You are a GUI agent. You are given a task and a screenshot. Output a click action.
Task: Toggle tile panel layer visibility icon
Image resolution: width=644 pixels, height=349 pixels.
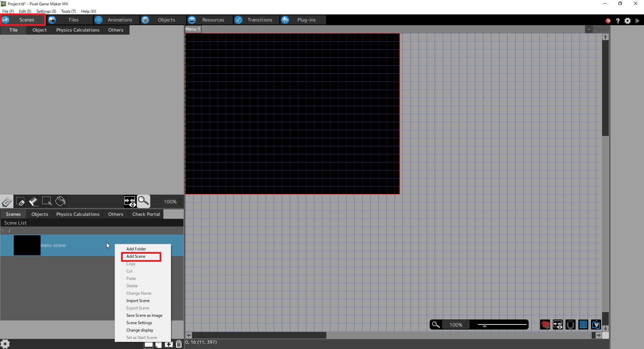pyautogui.click(x=130, y=201)
